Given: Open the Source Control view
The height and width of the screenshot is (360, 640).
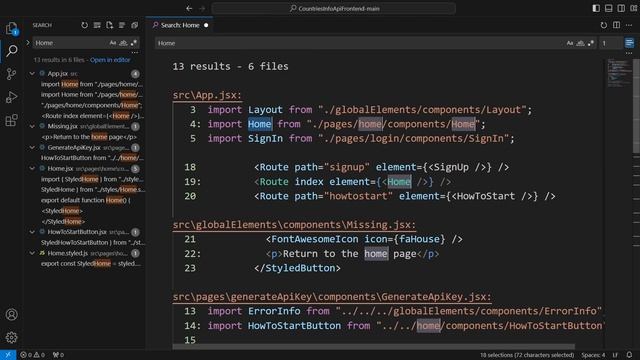Looking at the screenshot, I should (x=11, y=74).
